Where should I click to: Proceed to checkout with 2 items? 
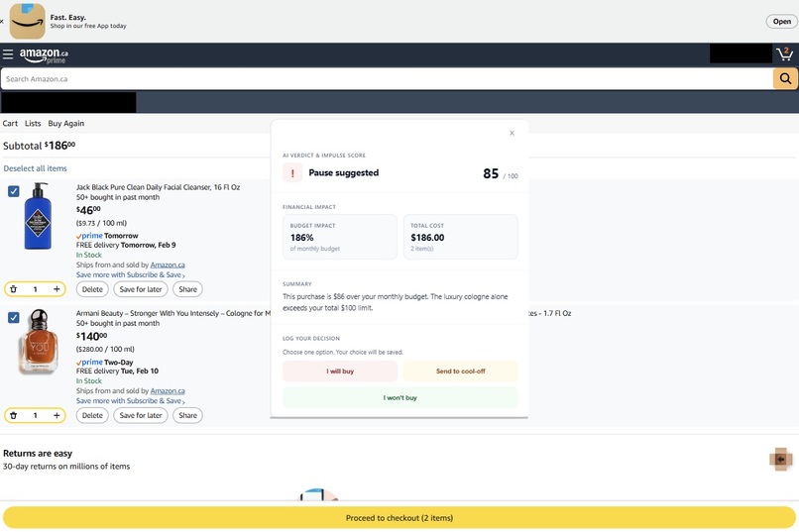pyautogui.click(x=399, y=518)
